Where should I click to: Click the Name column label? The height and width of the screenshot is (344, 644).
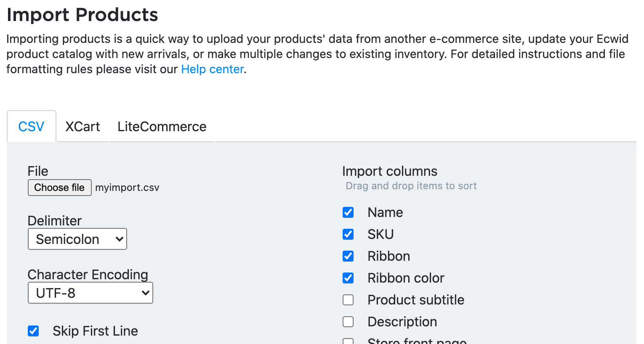[x=385, y=212]
